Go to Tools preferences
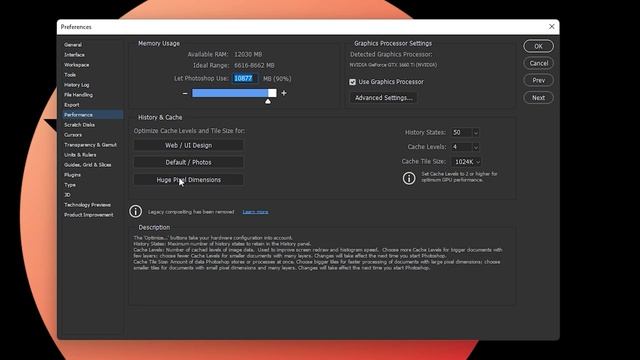 [x=70, y=75]
